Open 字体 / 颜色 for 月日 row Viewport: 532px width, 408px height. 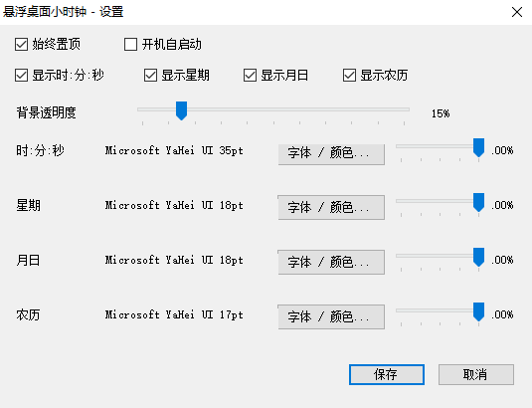331,262
